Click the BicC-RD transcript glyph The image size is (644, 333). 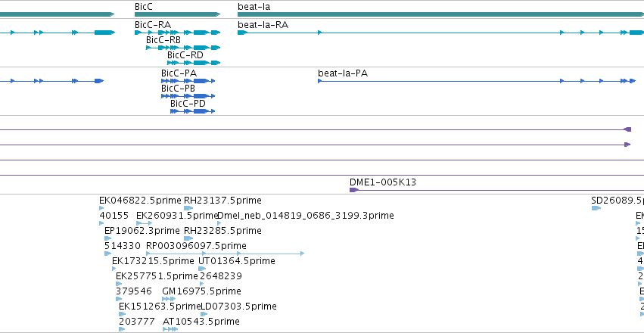click(194, 63)
